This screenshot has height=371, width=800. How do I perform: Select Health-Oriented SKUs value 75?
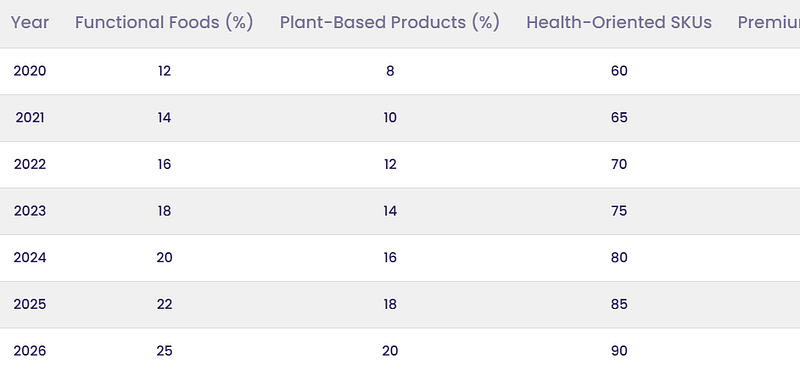click(619, 211)
